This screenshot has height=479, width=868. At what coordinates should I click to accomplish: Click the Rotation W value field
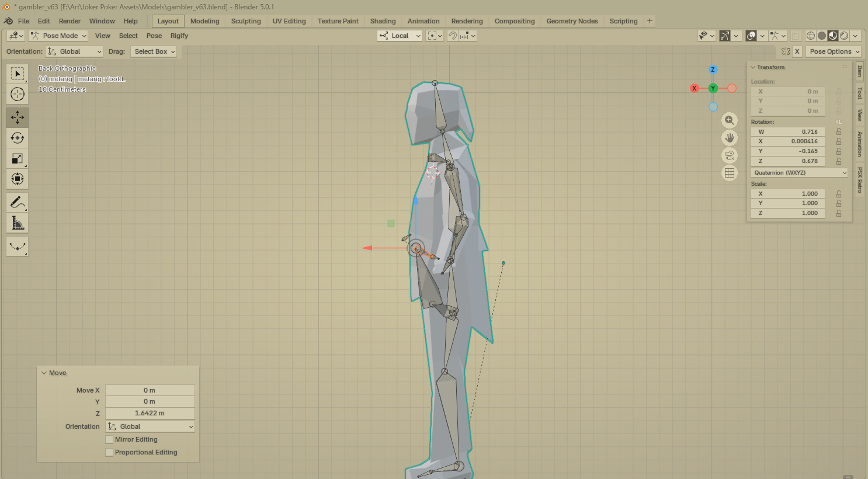[788, 132]
